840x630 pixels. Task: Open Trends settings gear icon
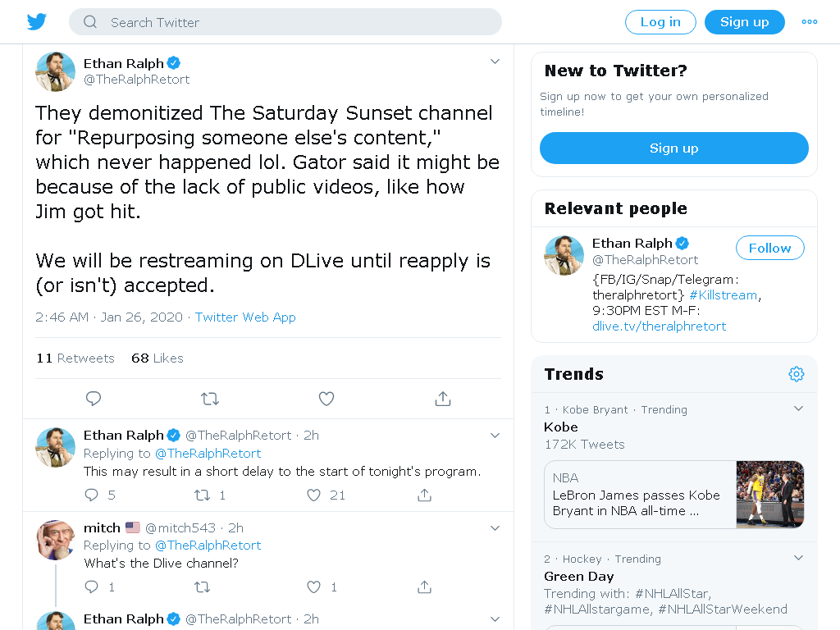pyautogui.click(x=796, y=374)
